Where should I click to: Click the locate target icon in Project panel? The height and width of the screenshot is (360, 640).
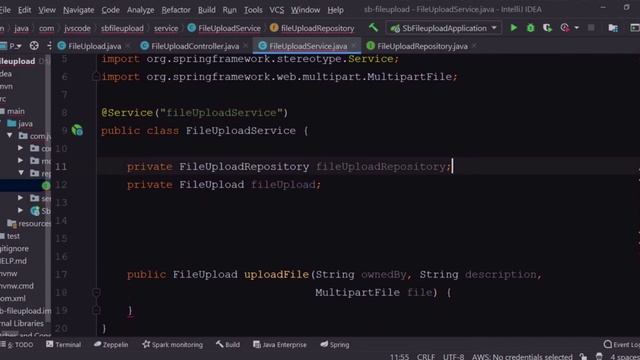34,46
